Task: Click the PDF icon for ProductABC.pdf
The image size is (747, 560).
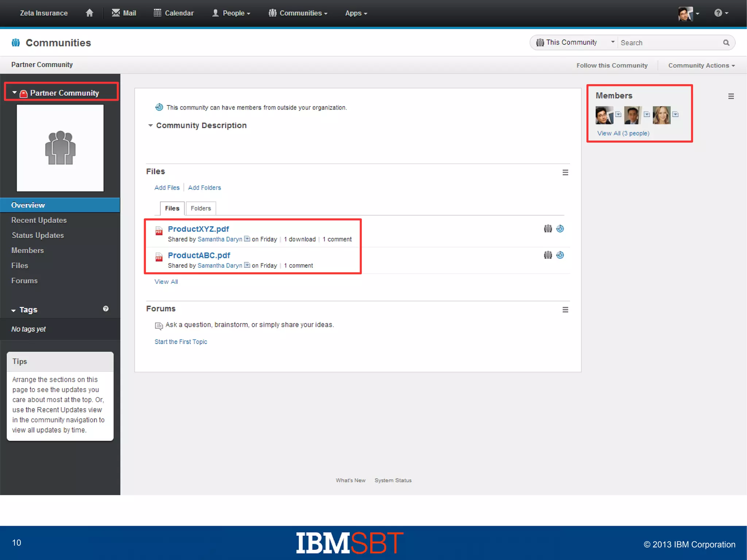Action: [x=159, y=257]
